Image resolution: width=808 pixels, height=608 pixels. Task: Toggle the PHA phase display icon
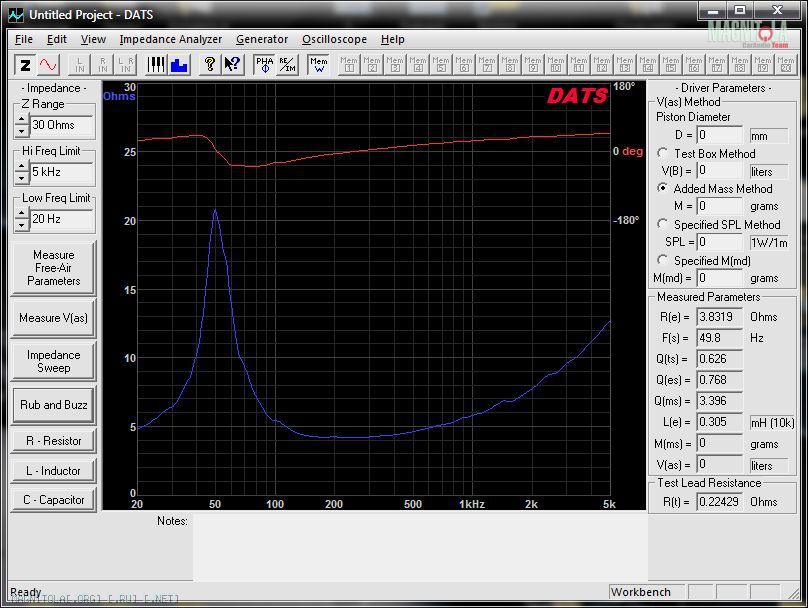(x=264, y=65)
